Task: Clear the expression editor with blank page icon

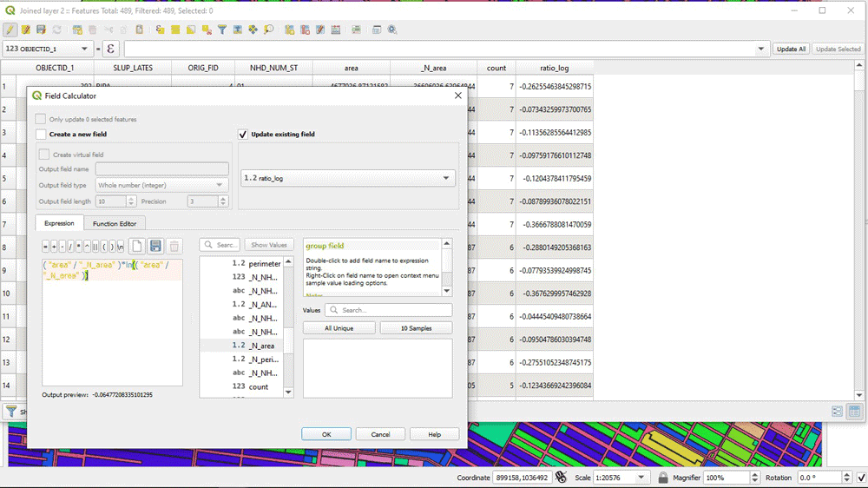Action: point(137,246)
